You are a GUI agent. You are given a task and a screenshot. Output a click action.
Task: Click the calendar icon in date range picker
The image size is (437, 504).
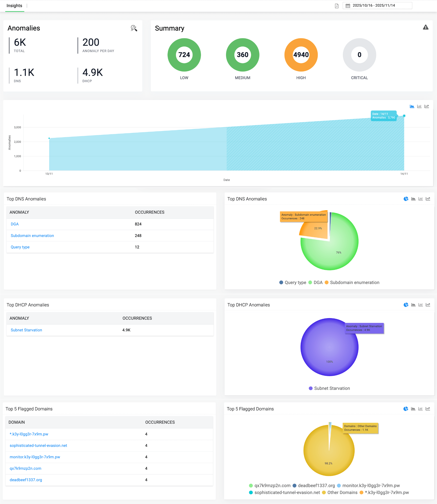(347, 6)
